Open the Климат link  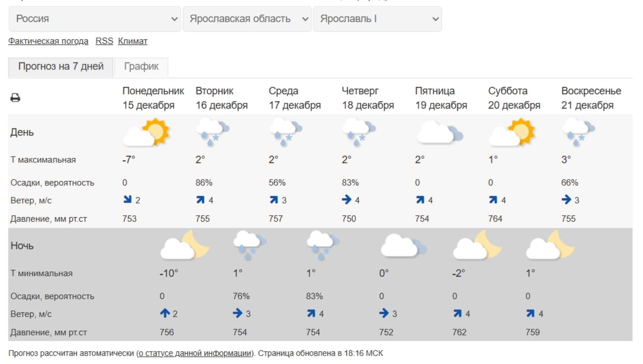133,41
